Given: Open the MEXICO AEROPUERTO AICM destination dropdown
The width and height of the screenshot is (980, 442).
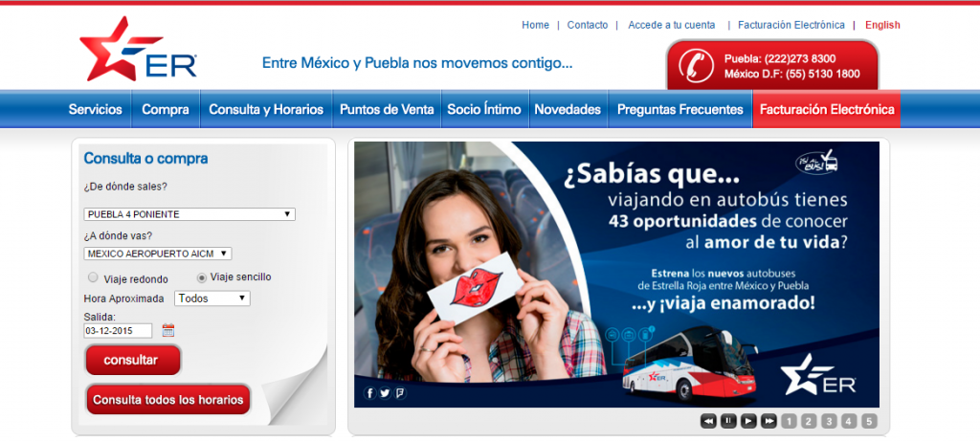Looking at the screenshot, I should pyautogui.click(x=158, y=254).
